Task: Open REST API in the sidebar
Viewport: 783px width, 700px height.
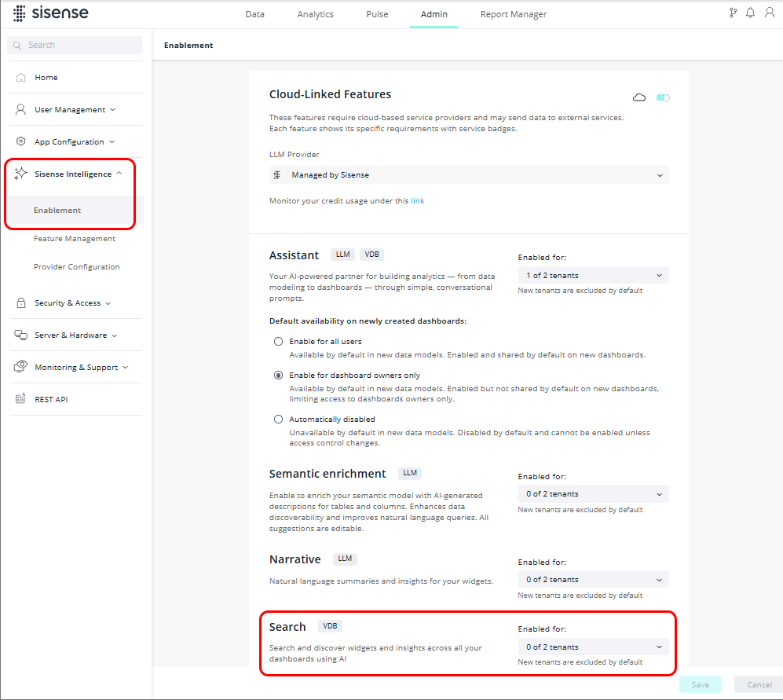Action: 51,399
